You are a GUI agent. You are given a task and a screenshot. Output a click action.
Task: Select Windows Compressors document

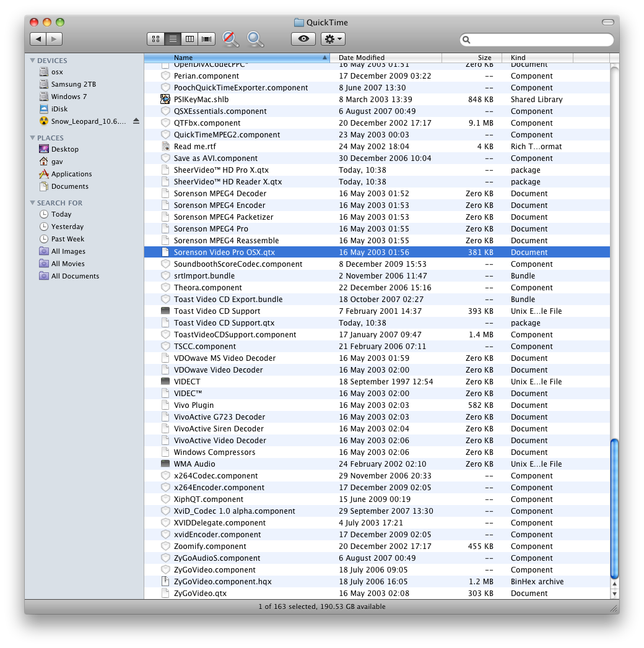point(377,452)
